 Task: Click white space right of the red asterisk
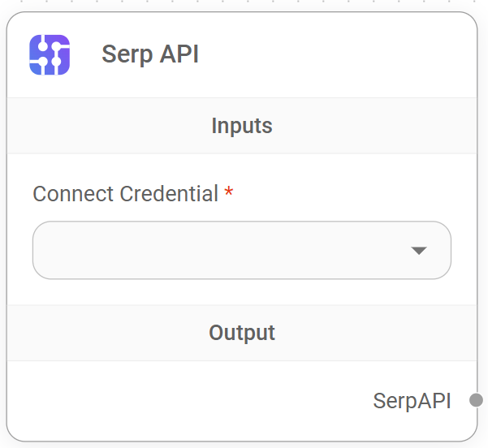pos(341,194)
